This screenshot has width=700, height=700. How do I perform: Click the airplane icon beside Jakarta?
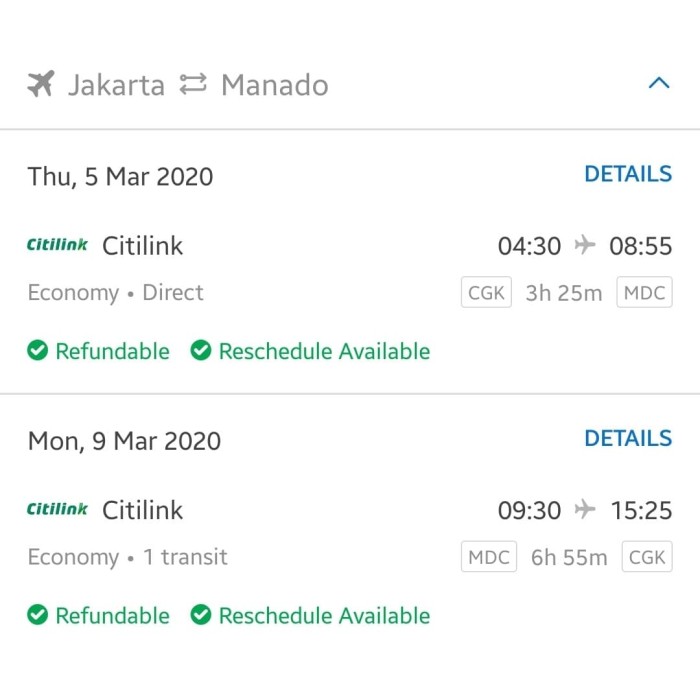point(41,85)
